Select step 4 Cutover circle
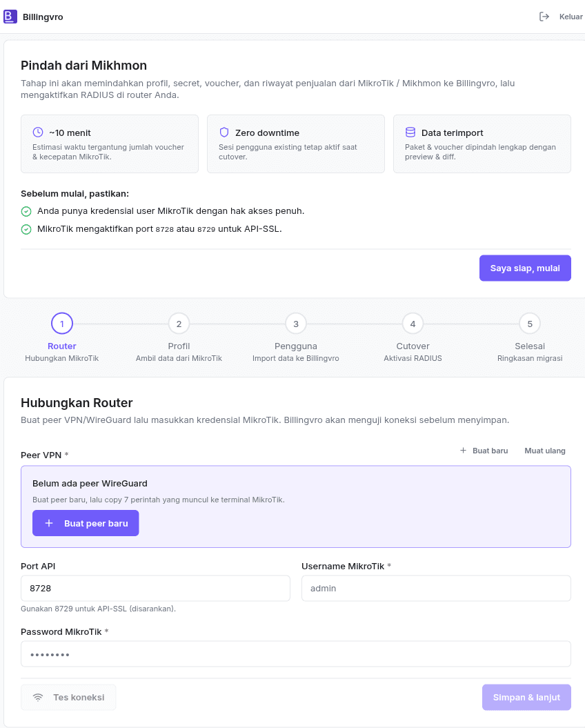 [x=413, y=324]
